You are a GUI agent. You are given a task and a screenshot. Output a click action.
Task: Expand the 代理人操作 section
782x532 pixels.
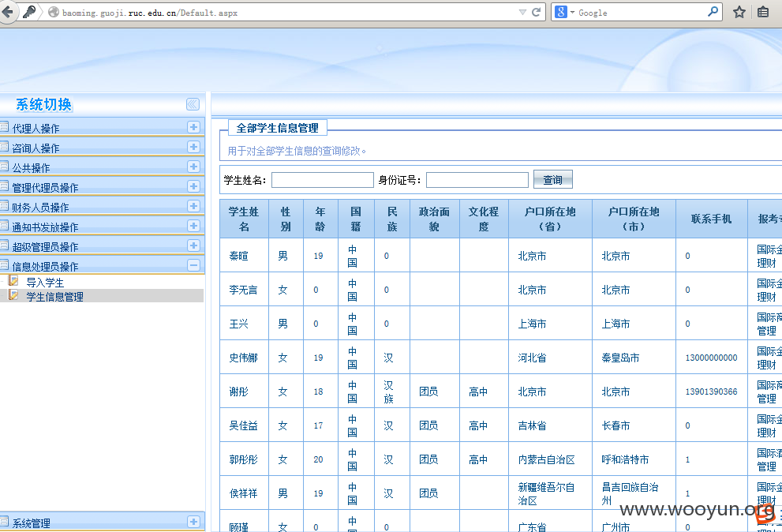point(193,127)
